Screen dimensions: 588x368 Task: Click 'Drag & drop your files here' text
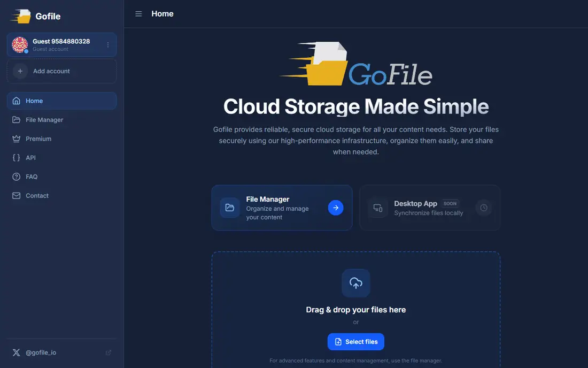(356, 310)
